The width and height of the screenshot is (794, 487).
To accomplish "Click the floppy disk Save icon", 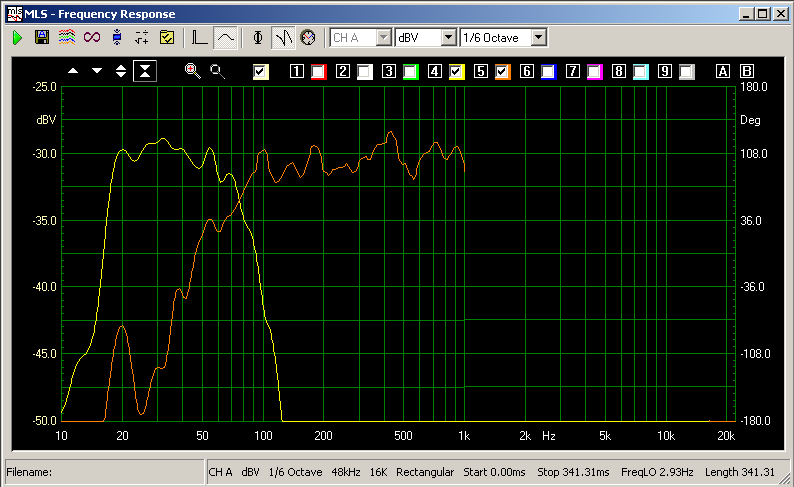I will [x=42, y=38].
